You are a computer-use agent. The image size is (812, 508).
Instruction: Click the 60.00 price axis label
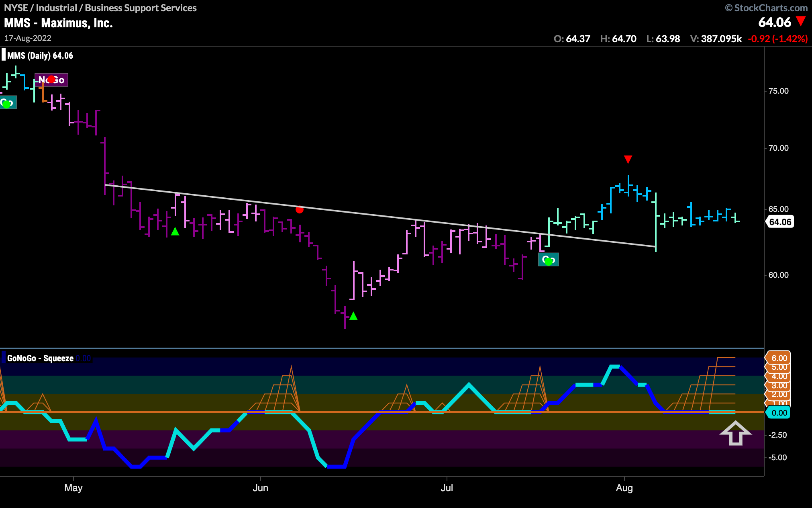(778, 275)
